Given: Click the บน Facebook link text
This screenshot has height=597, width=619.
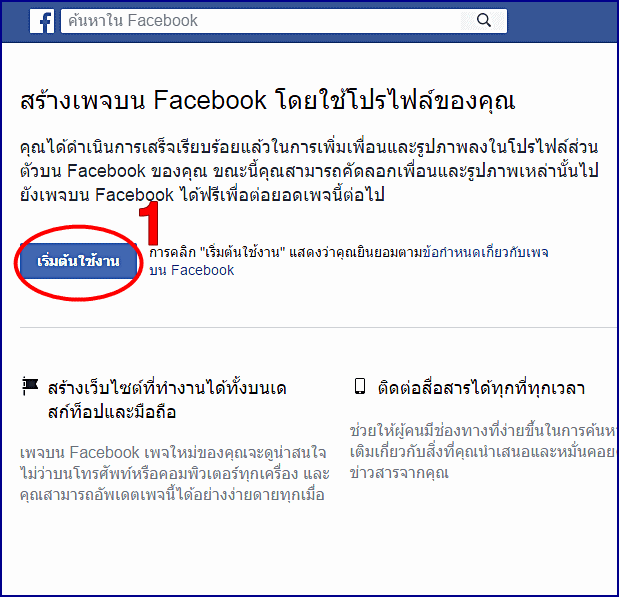Looking at the screenshot, I should click(191, 270).
